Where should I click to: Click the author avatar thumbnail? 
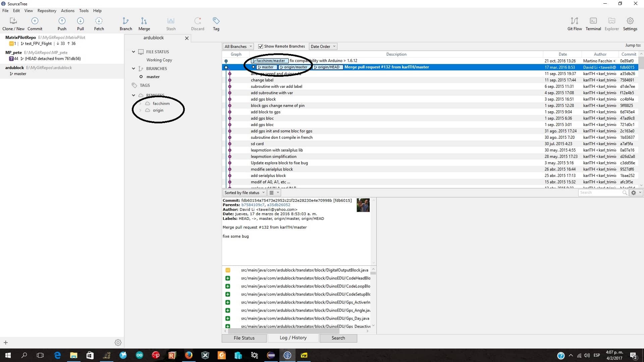(x=363, y=205)
